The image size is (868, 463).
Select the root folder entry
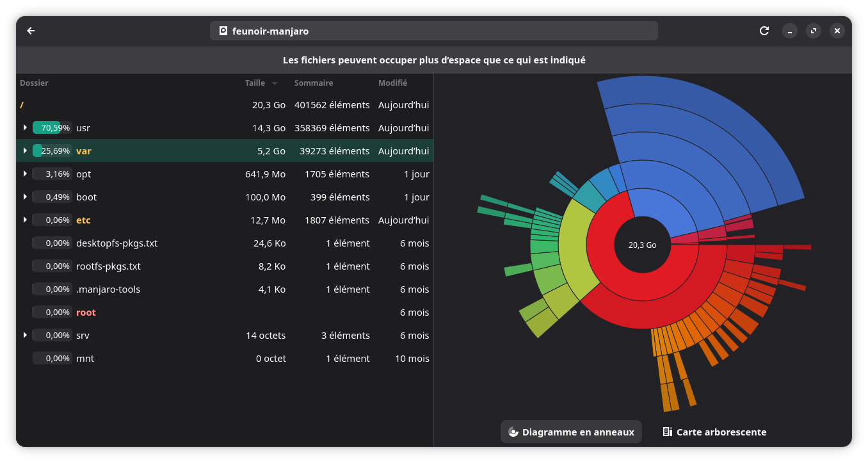(86, 313)
